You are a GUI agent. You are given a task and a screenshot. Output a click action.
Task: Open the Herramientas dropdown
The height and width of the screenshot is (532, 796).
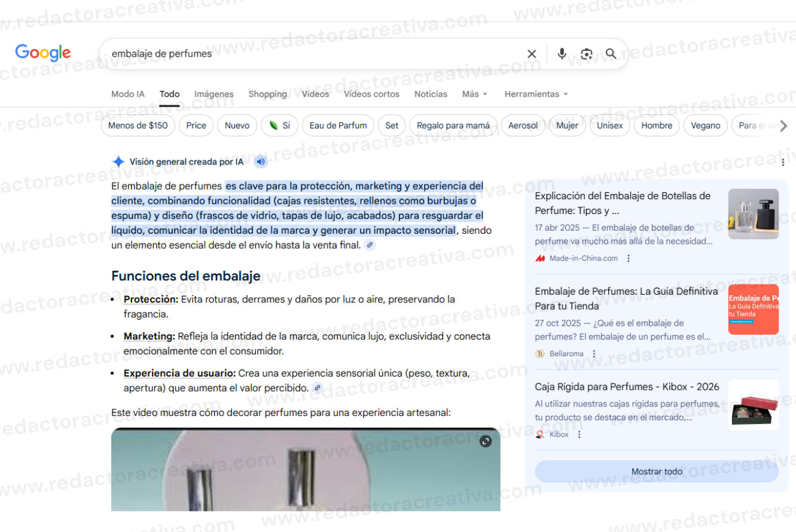(536, 94)
